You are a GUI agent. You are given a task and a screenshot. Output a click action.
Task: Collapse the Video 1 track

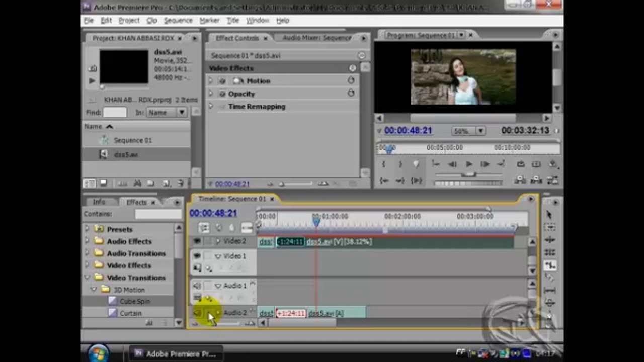(x=218, y=256)
